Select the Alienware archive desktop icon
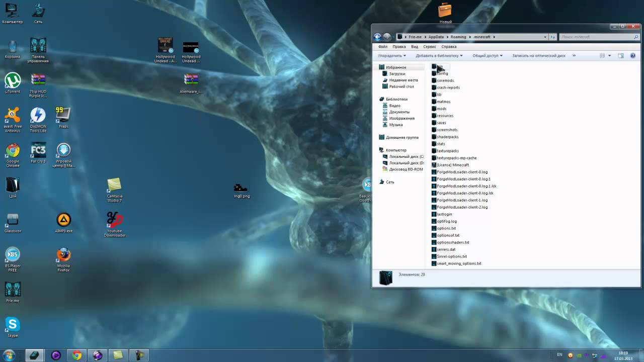Viewport: 644px width, 362px height. pyautogui.click(x=191, y=83)
